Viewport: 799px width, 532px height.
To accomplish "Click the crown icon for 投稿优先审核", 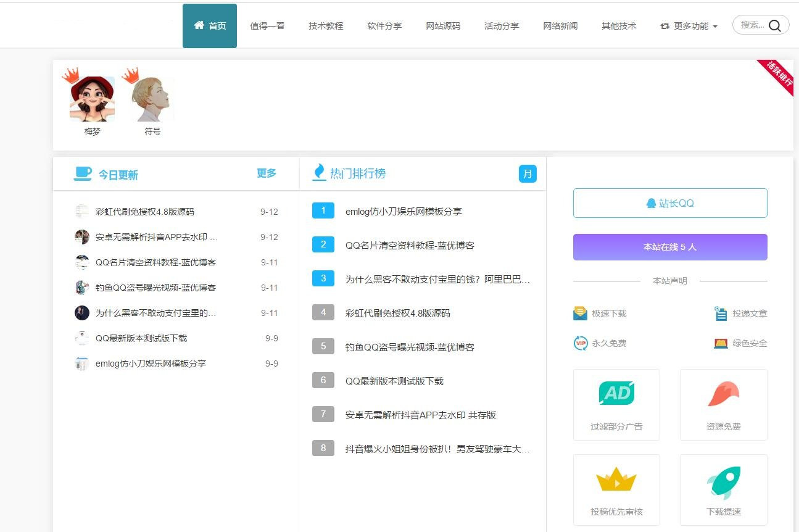I will [616, 479].
